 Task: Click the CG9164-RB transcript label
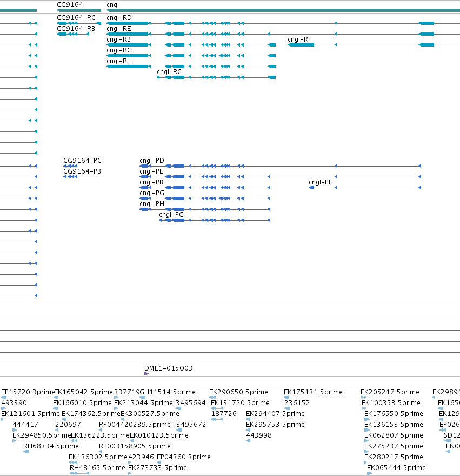(76, 29)
